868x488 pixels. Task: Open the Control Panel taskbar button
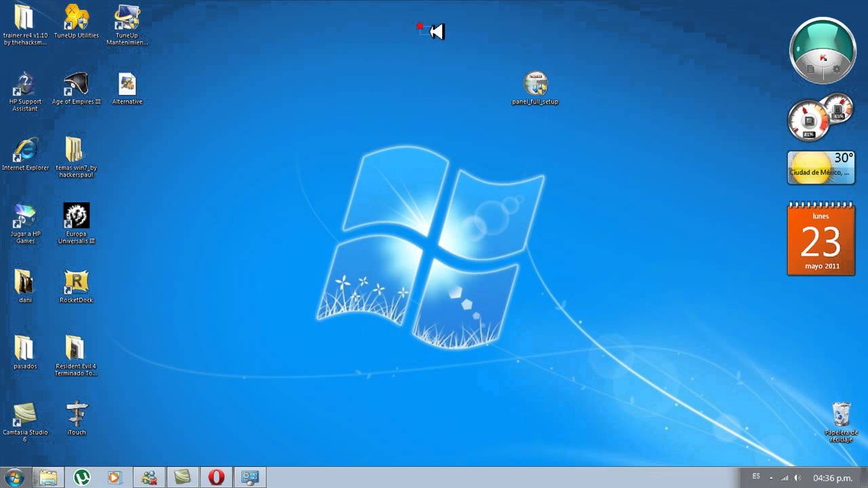pyautogui.click(x=250, y=477)
